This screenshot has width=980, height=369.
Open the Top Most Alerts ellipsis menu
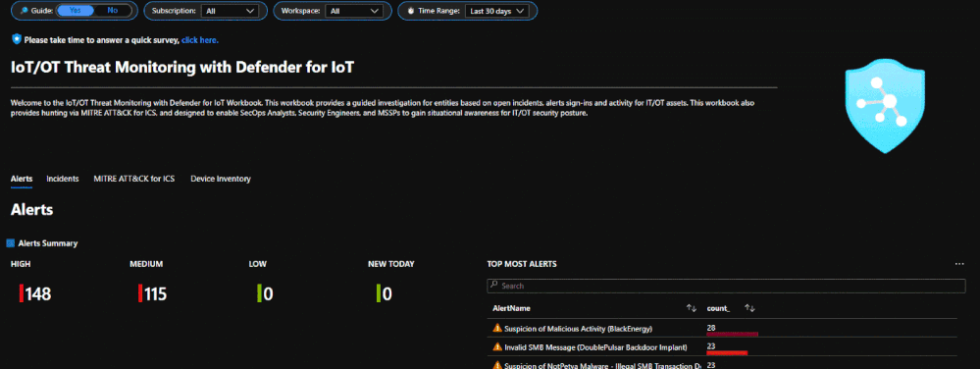959,264
